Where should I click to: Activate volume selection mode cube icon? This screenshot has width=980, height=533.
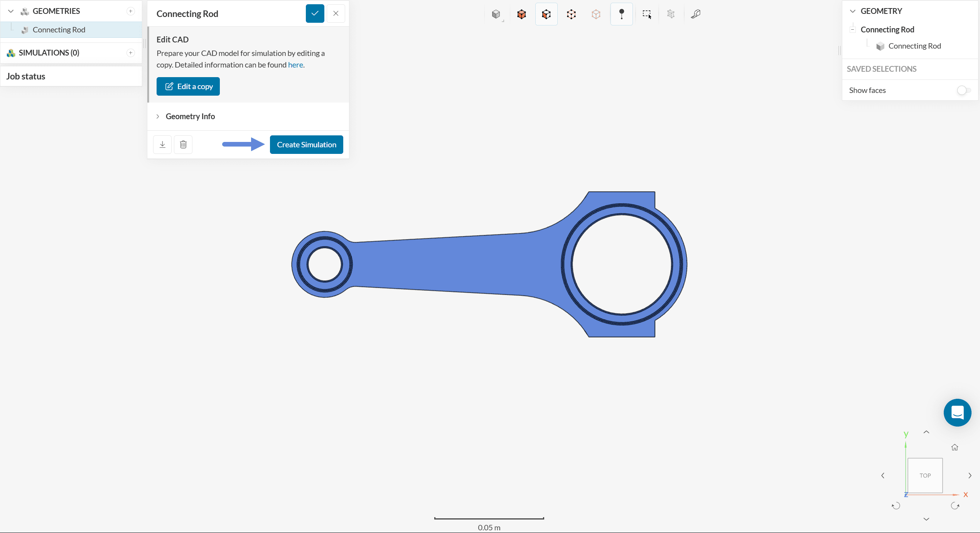(x=521, y=14)
